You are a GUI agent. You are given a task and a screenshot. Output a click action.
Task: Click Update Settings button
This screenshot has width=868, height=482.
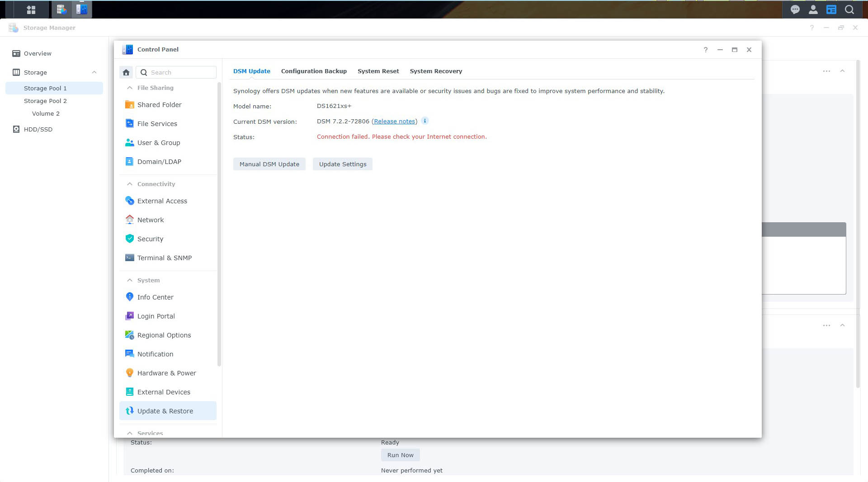point(343,164)
